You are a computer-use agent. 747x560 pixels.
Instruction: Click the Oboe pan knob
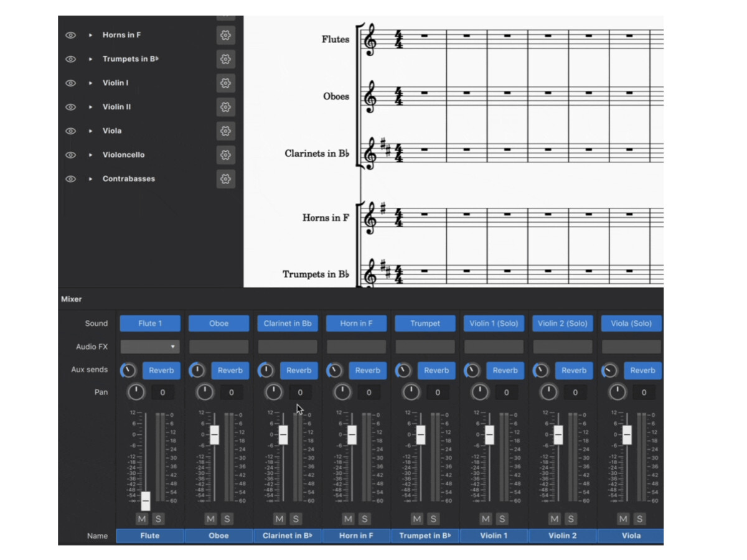click(x=205, y=392)
